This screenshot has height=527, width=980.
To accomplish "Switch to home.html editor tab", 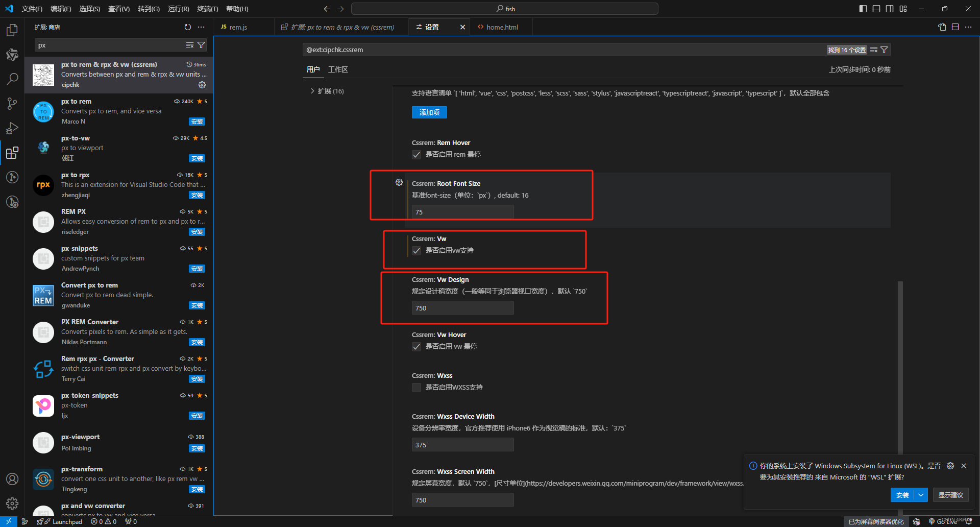I will coord(502,27).
